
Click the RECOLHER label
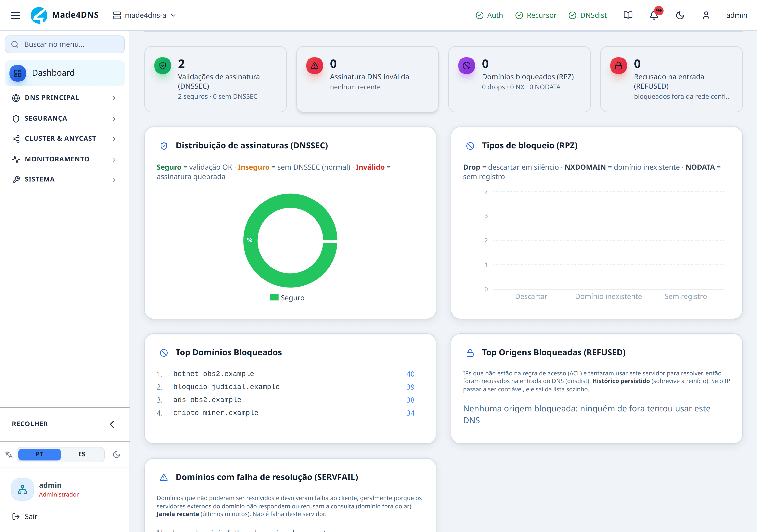coord(30,424)
